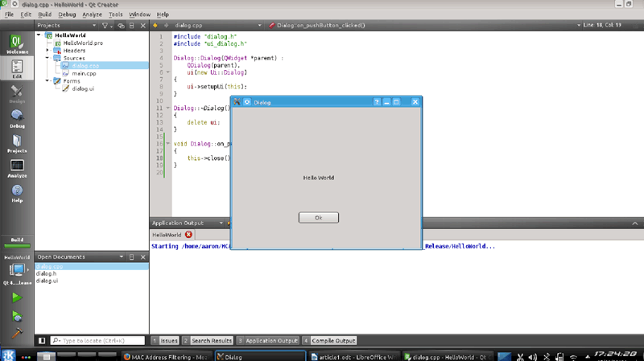The width and height of the screenshot is (644, 361).
Task: Toggle the Search Results pane
Action: click(x=207, y=341)
